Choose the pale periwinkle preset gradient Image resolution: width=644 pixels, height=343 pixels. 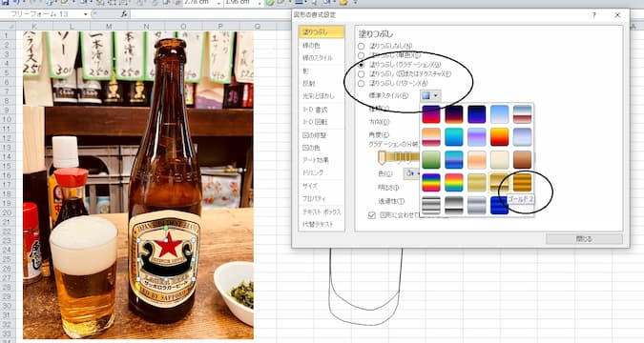click(x=523, y=137)
